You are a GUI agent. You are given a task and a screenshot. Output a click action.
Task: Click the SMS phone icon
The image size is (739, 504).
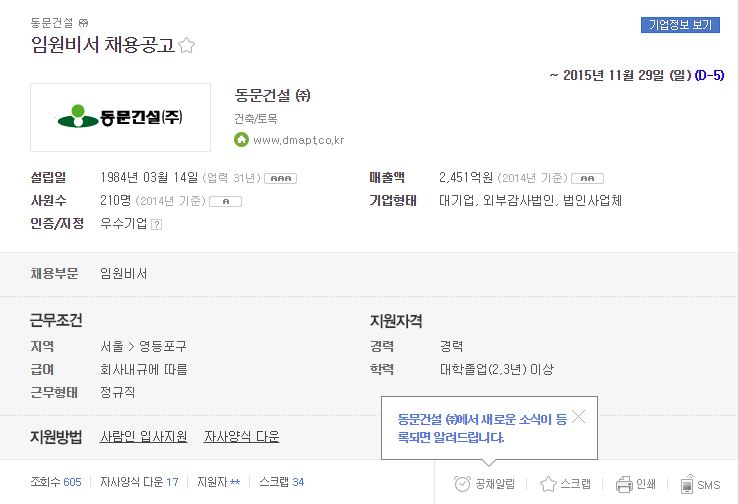click(x=687, y=484)
